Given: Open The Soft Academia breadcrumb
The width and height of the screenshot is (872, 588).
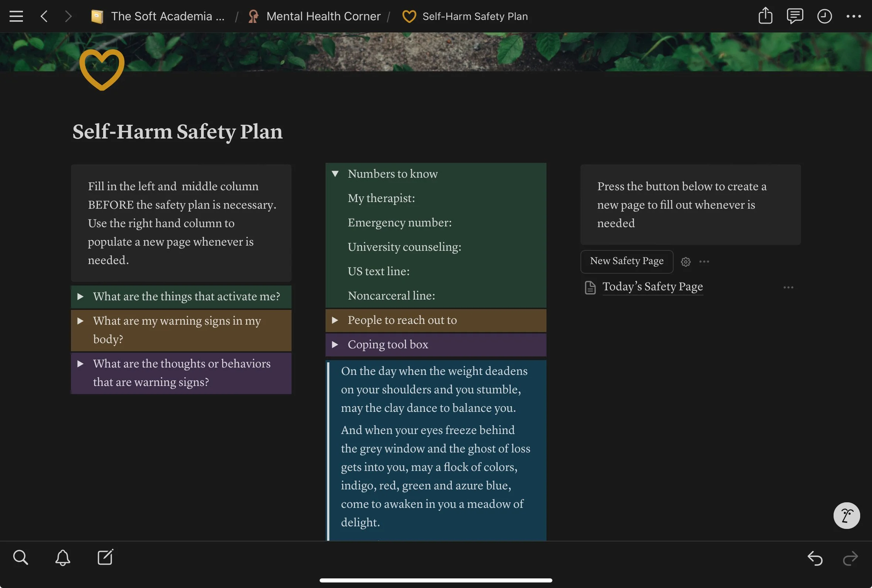Looking at the screenshot, I should pos(167,16).
